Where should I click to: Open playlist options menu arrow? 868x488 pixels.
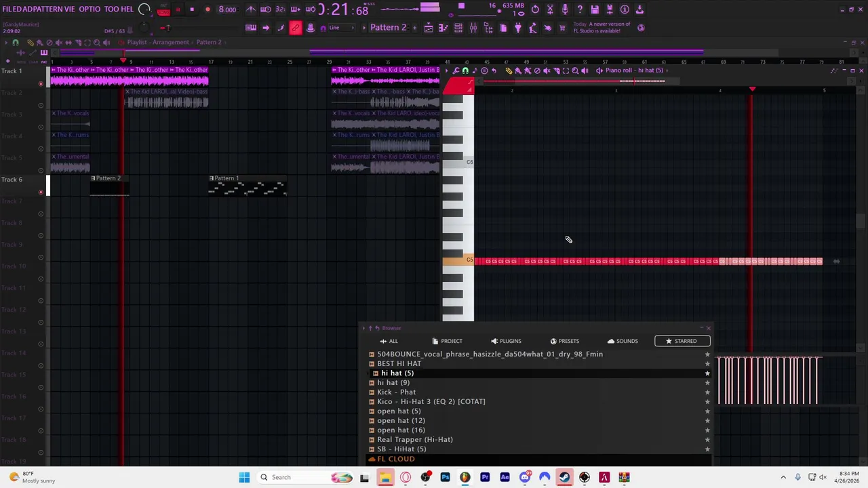[6, 42]
